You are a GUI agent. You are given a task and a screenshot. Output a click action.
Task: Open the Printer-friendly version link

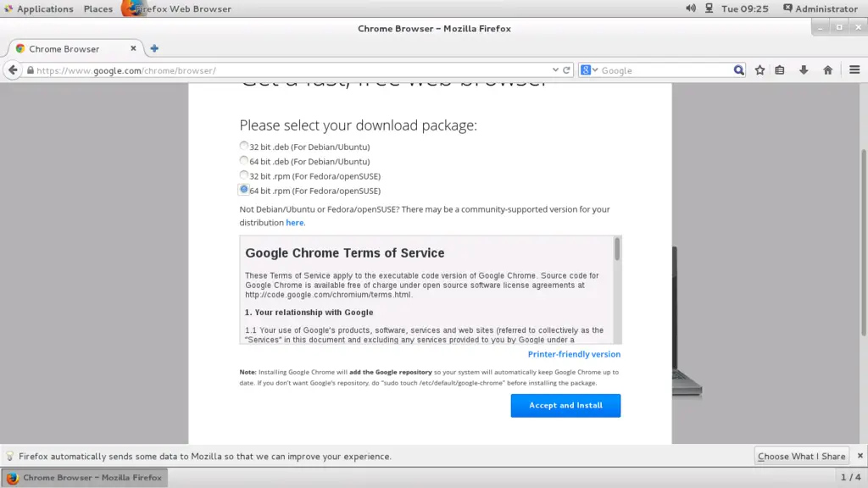tap(574, 354)
